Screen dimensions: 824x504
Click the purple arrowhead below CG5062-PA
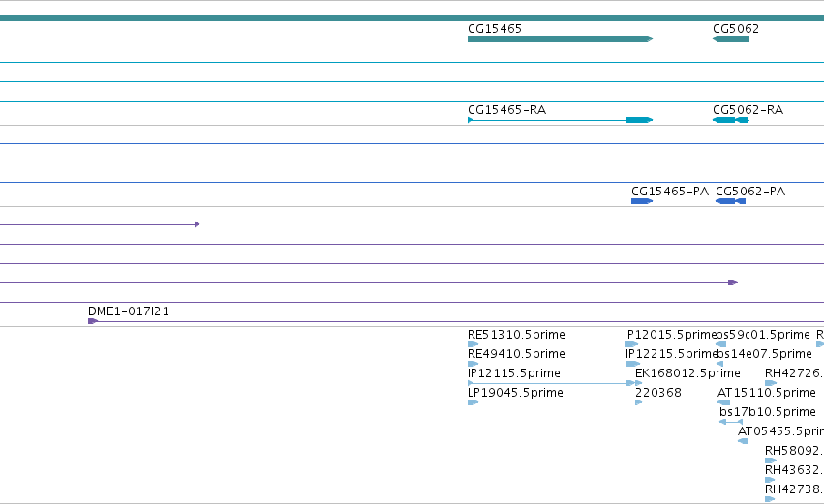click(733, 282)
